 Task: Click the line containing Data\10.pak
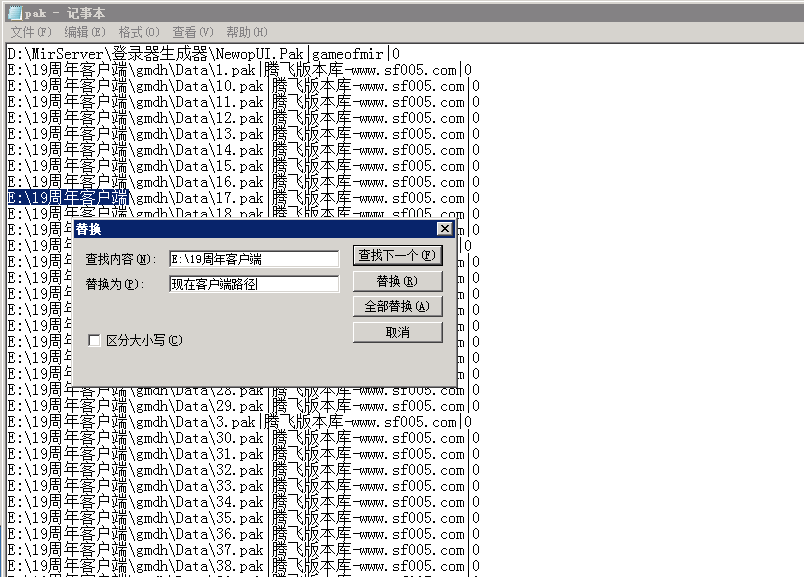point(244,86)
